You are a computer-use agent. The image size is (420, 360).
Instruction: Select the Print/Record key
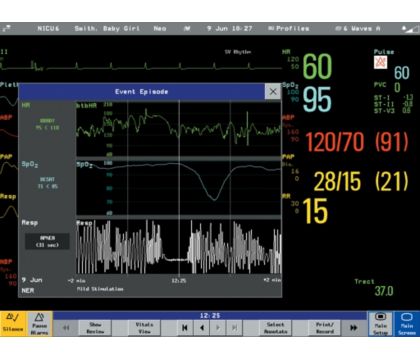(x=325, y=328)
